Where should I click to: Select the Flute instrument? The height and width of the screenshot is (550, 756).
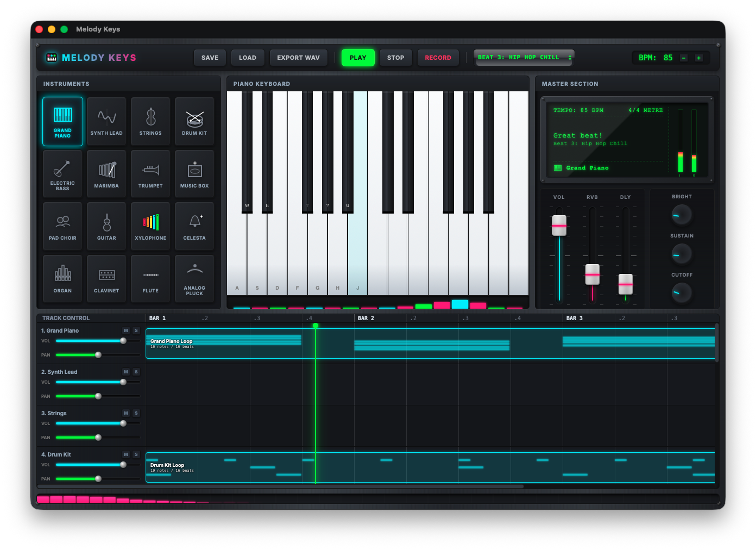pyautogui.click(x=150, y=279)
